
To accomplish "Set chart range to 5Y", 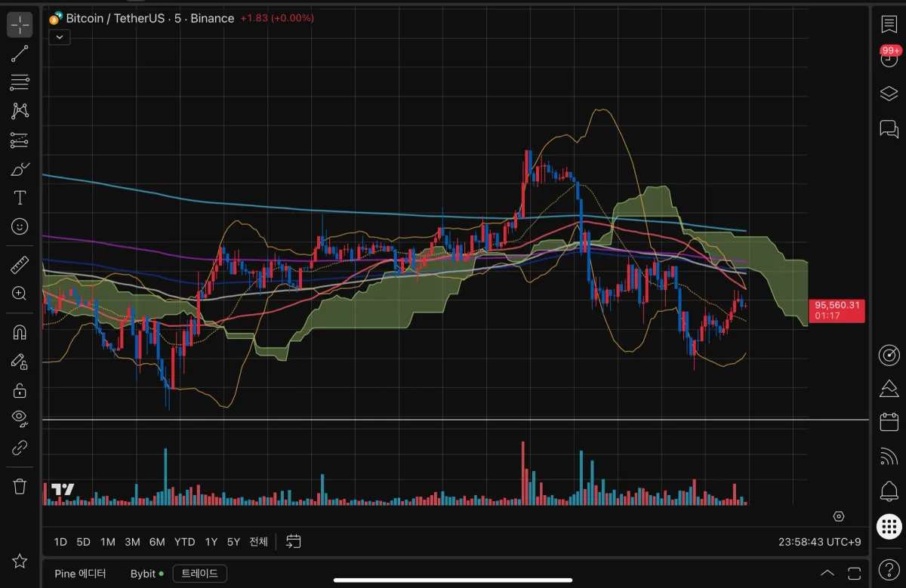I will tap(233, 542).
